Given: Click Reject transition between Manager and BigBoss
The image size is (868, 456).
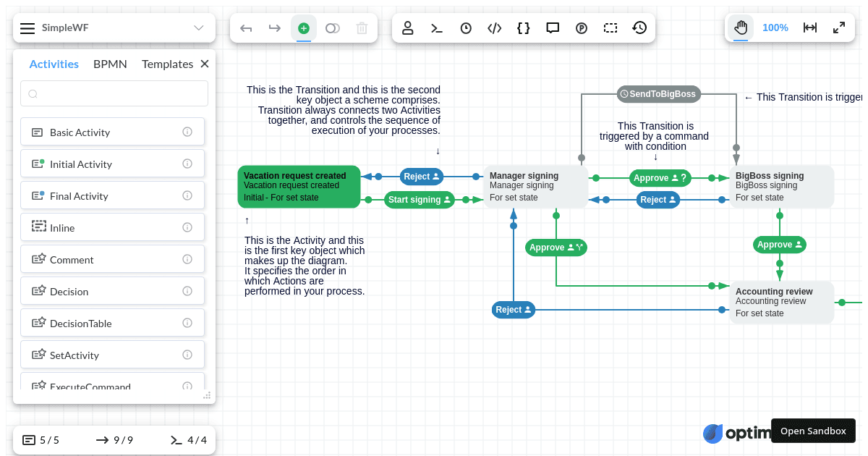Looking at the screenshot, I should [658, 200].
